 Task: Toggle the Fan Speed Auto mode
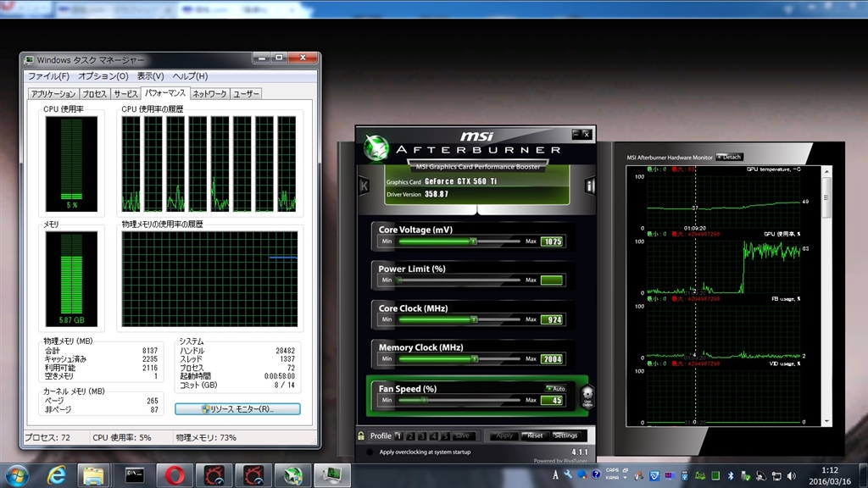click(x=555, y=388)
